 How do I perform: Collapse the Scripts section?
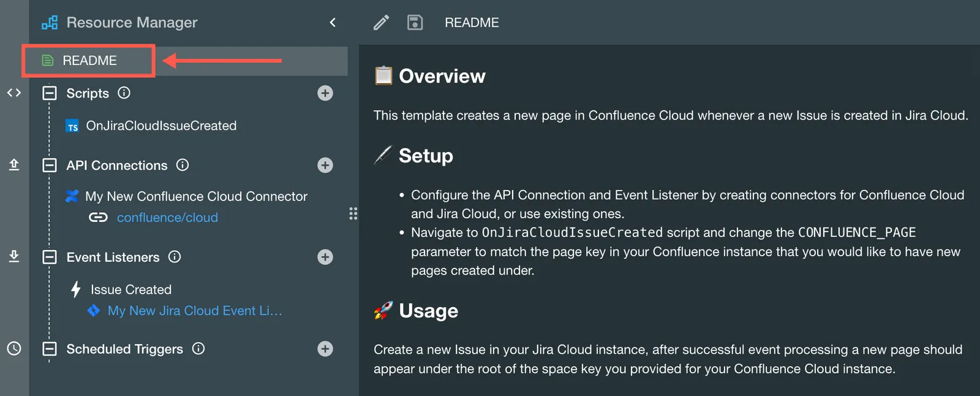point(50,93)
